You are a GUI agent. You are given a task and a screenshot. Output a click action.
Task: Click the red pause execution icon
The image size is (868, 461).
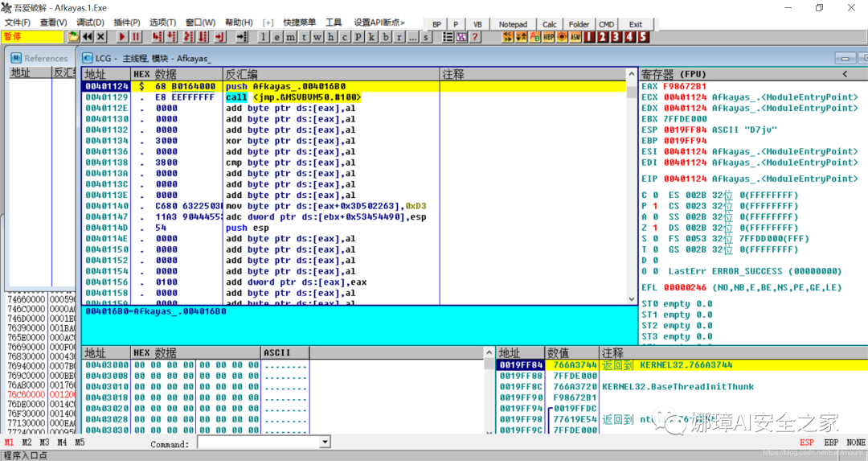point(136,36)
